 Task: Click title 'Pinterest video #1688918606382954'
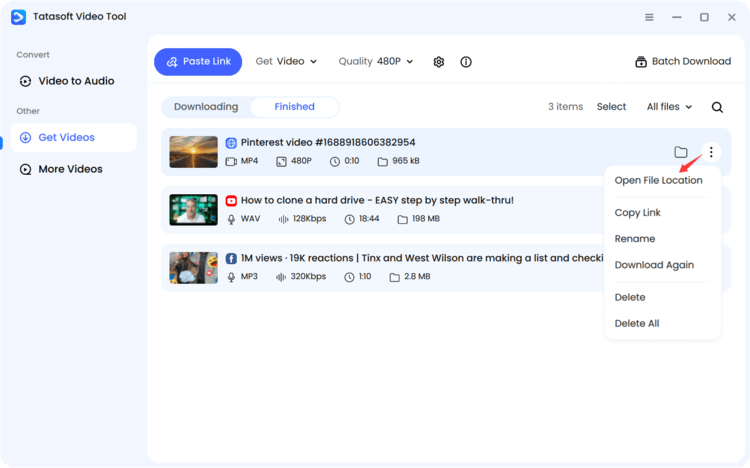(328, 143)
